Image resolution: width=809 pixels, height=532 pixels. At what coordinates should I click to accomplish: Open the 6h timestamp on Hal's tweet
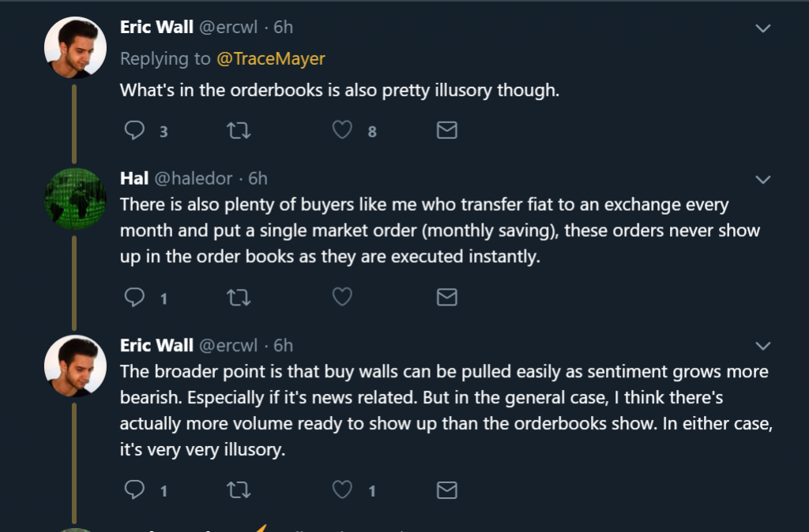[x=258, y=178]
